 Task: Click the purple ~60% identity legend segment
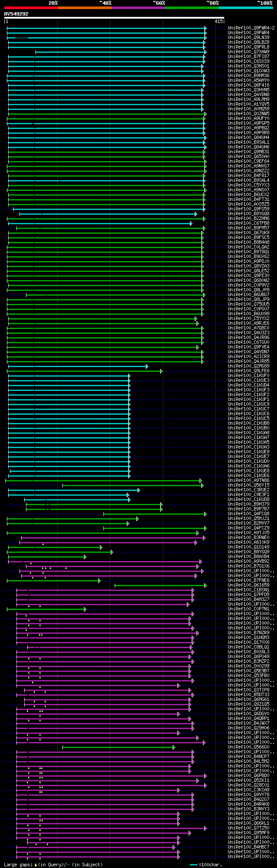coord(138,7)
